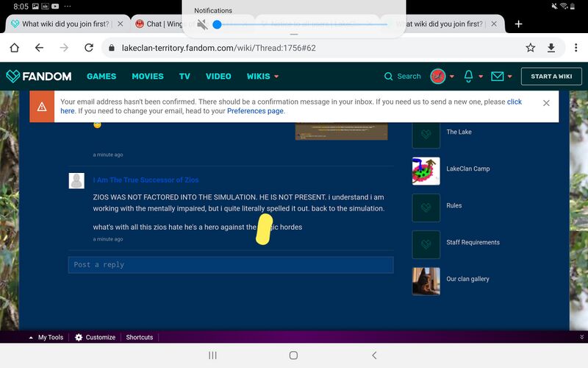Tap the Chrome home icon
Viewport: 588px width, 368px height.
point(14,48)
